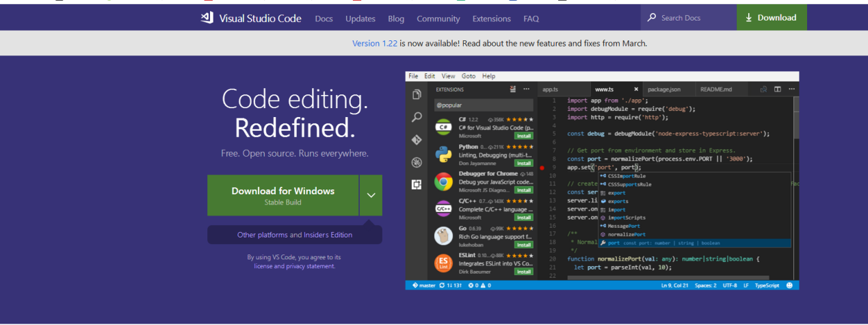Open Other platforms and Insiders Edition link

tap(295, 235)
